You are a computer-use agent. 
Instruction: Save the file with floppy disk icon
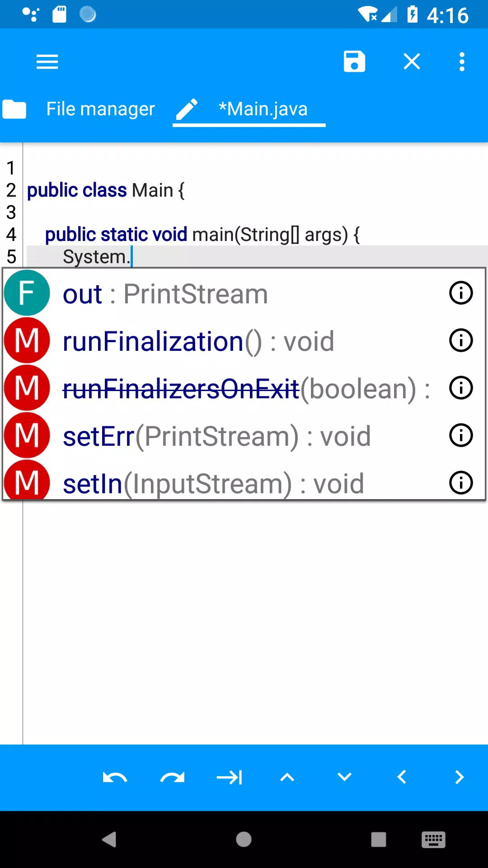(x=354, y=61)
